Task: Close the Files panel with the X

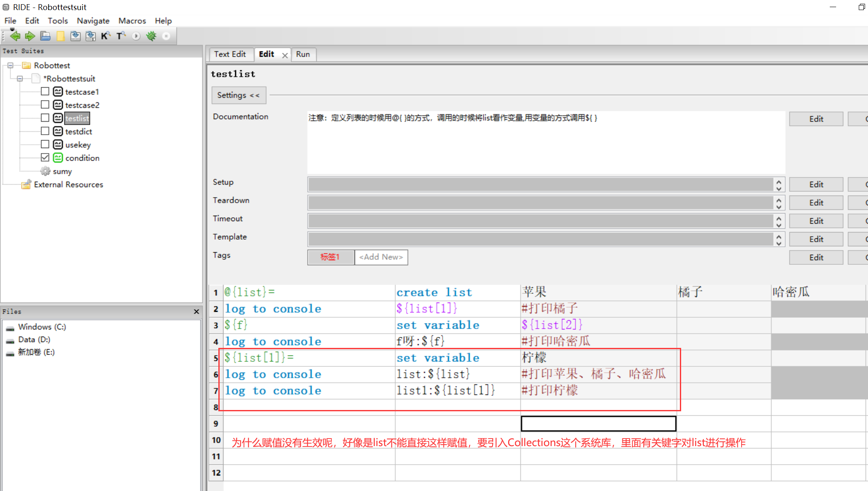Action: pos(196,311)
